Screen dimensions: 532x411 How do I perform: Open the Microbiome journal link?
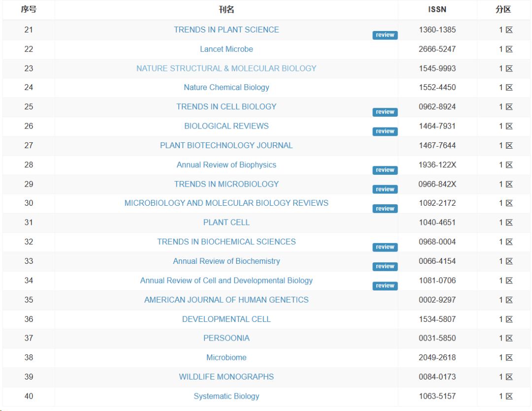point(226,357)
